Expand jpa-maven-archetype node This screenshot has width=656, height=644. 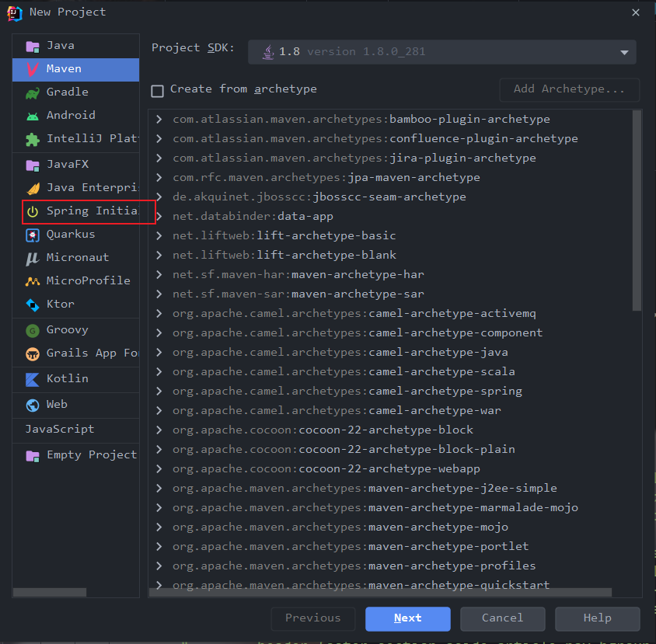pyautogui.click(x=159, y=177)
